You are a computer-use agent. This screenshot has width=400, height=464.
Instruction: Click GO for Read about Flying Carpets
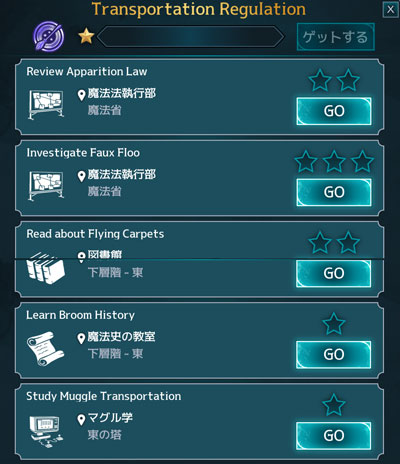pos(334,273)
